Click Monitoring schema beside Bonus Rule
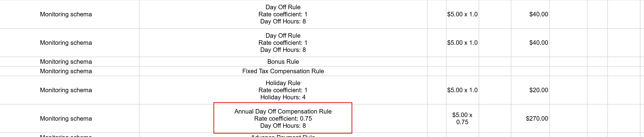This screenshot has height=137, width=644. tap(66, 62)
